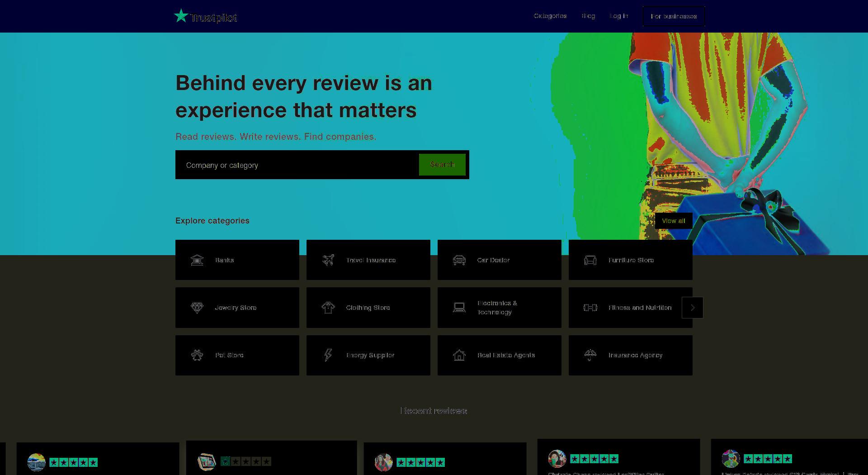
Task: Click the Pet Store paw icon
Action: click(x=197, y=355)
